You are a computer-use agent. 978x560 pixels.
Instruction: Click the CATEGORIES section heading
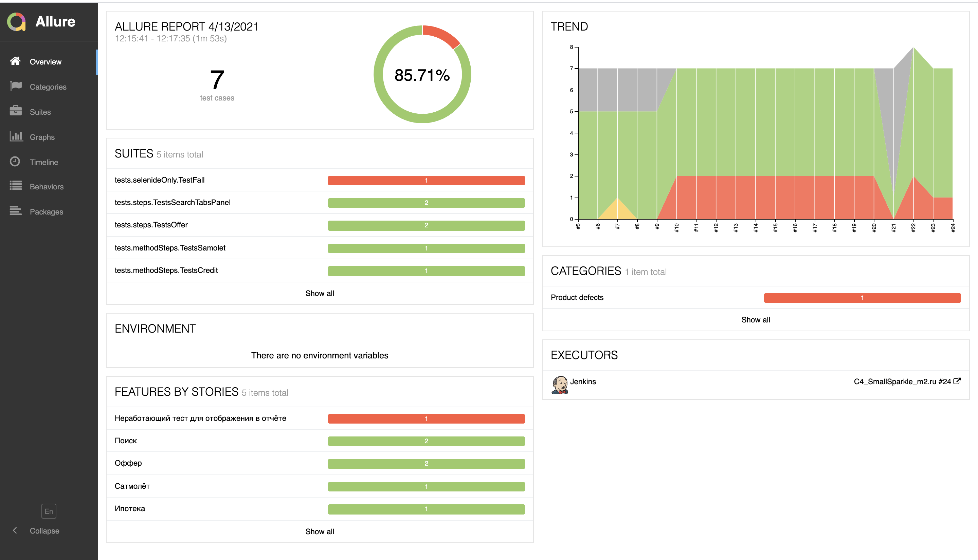(585, 271)
